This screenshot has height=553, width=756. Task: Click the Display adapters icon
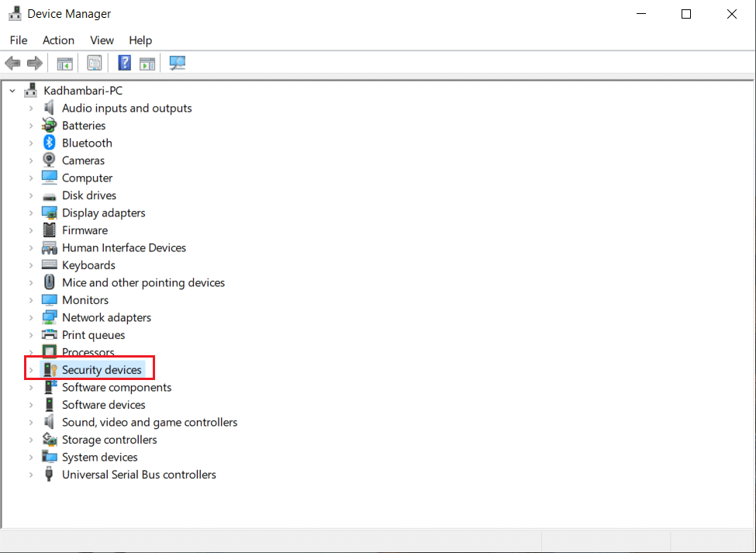click(x=49, y=213)
